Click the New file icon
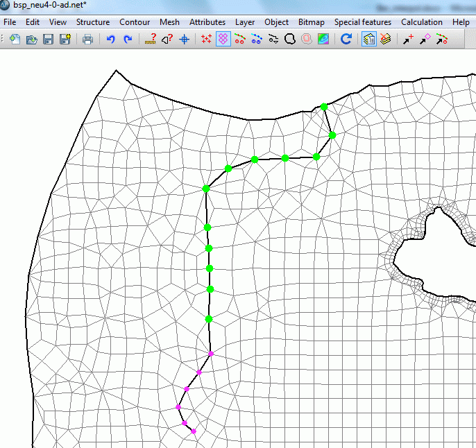This screenshot has width=476, height=448. [x=15, y=39]
